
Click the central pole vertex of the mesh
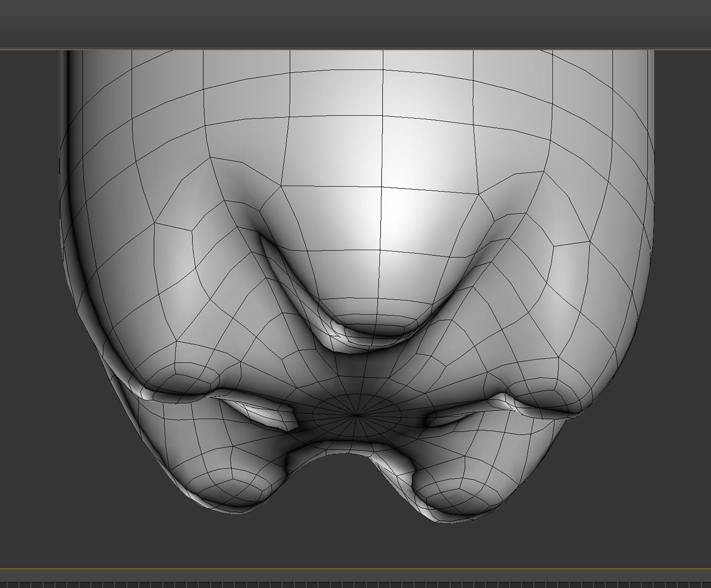[356, 415]
